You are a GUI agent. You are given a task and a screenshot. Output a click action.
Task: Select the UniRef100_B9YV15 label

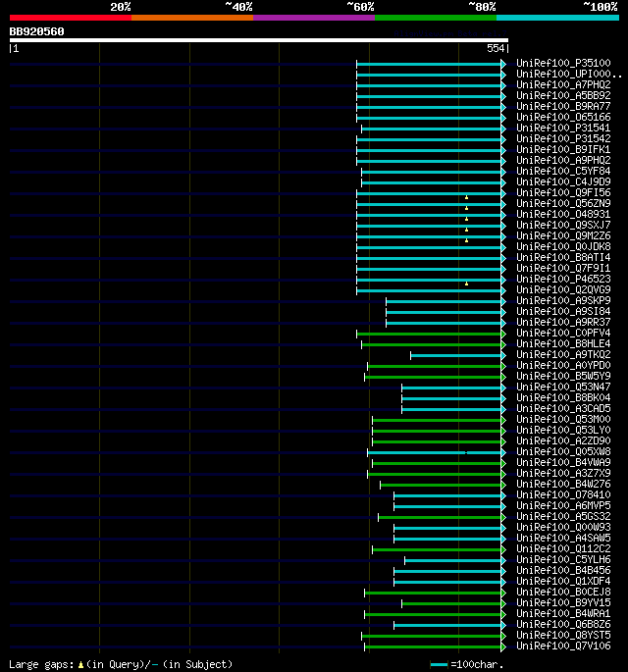point(563,603)
